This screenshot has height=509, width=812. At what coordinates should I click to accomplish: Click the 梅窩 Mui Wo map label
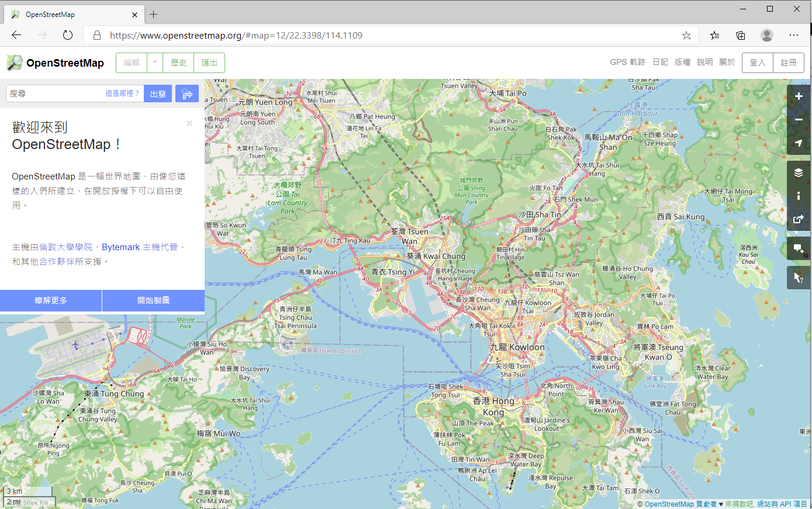click(x=219, y=434)
